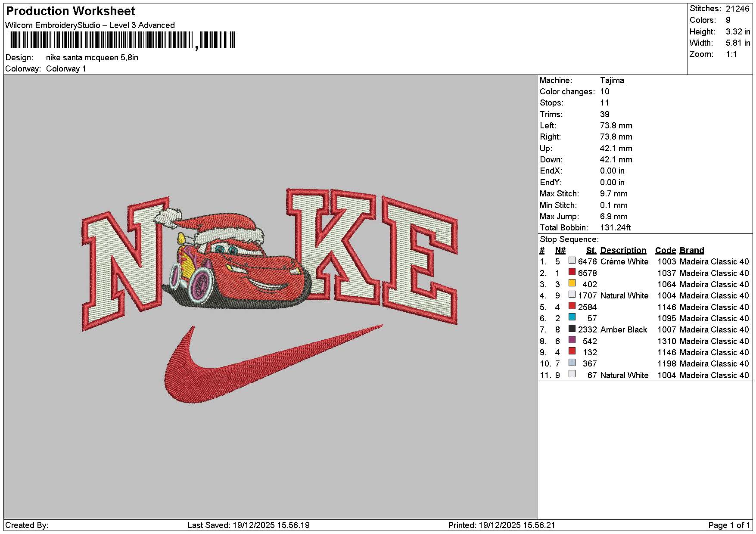
Task: Click the 'Created By:' footer label
Action: tap(27, 525)
